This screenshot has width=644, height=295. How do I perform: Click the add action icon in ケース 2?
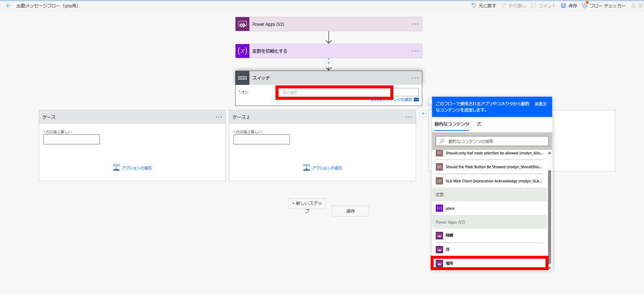307,168
